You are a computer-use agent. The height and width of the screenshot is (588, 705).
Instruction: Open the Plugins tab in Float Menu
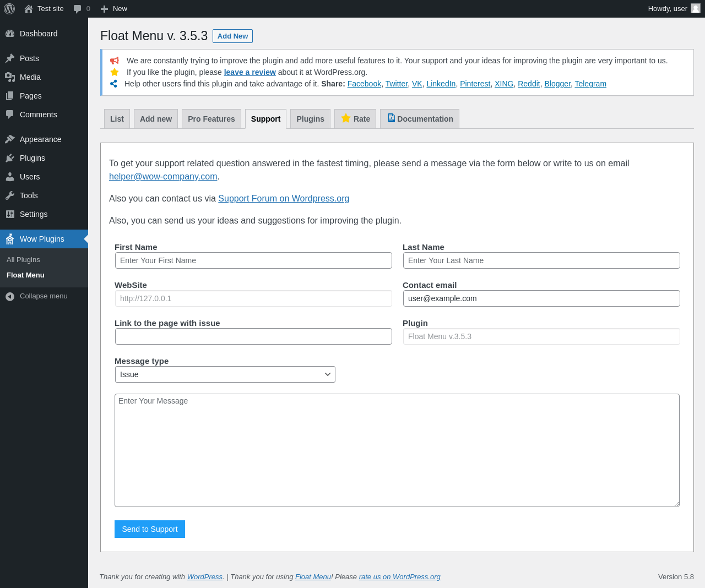point(310,119)
